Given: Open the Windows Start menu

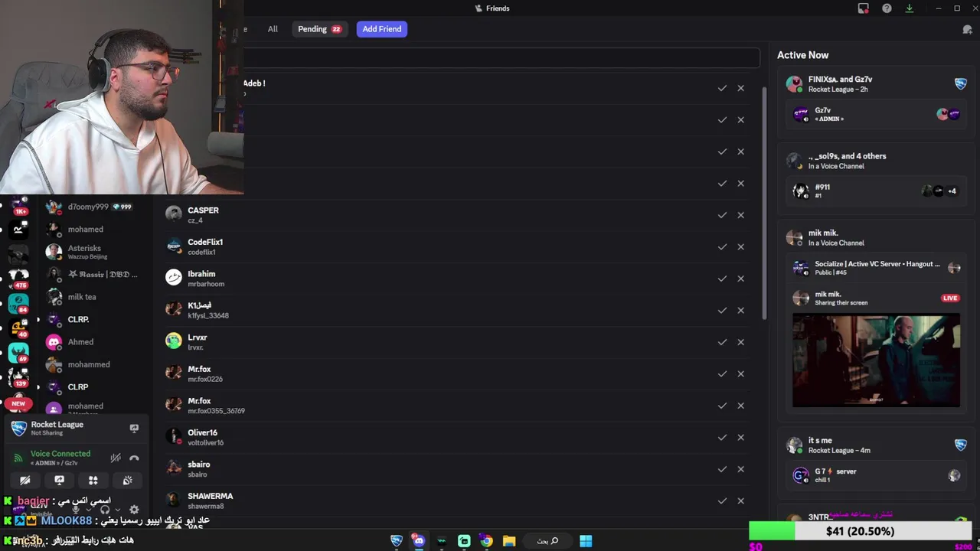Looking at the screenshot, I should click(x=586, y=541).
